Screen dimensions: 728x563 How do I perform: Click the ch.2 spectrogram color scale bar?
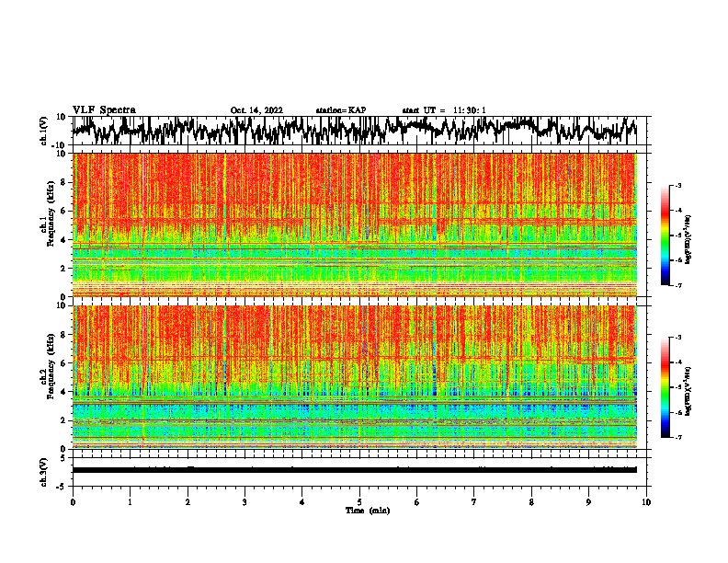665,387
